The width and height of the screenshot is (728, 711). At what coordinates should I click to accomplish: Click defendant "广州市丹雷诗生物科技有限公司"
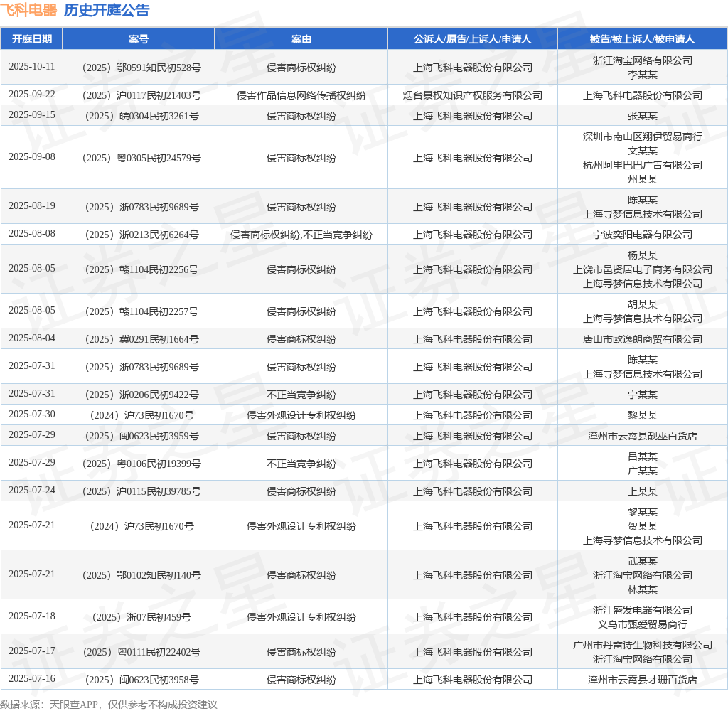643,645
